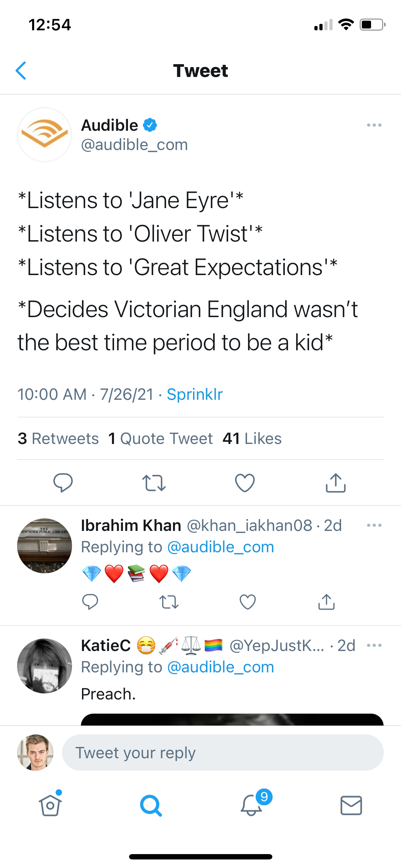401x868 pixels.
Task: Go to the Home tab
Action: click(x=50, y=805)
